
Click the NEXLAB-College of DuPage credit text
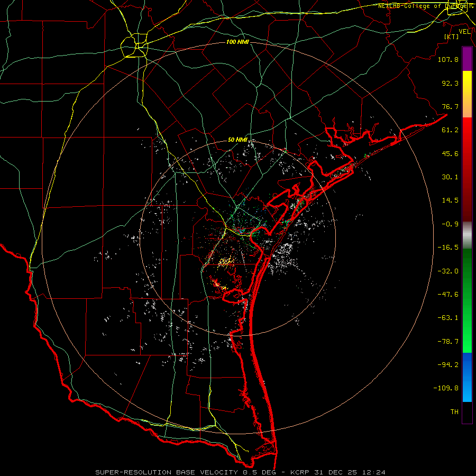pyautogui.click(x=425, y=6)
